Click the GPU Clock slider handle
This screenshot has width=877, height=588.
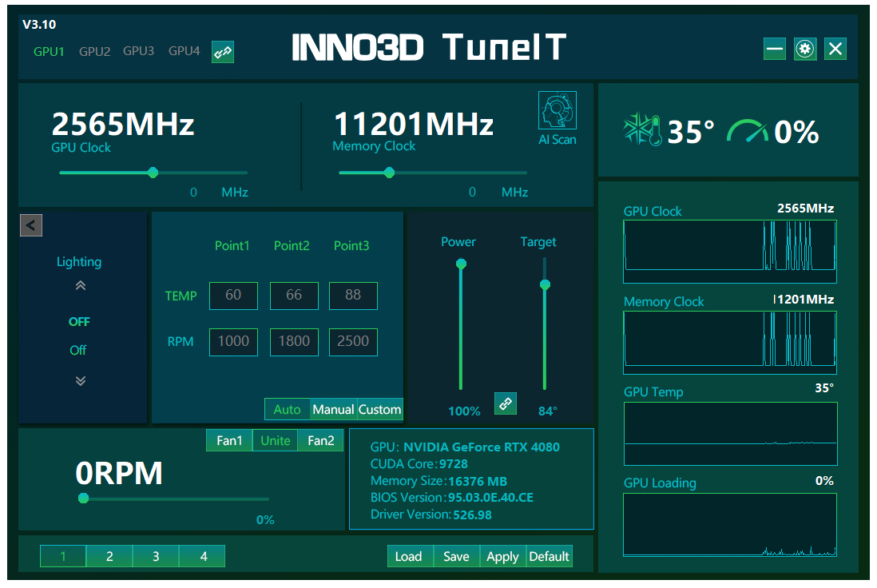point(153,173)
